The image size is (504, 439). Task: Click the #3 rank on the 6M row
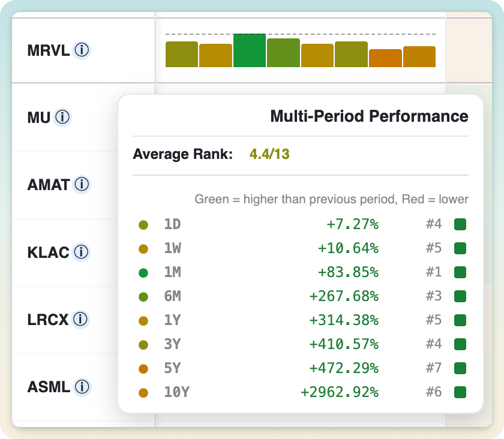point(434,296)
